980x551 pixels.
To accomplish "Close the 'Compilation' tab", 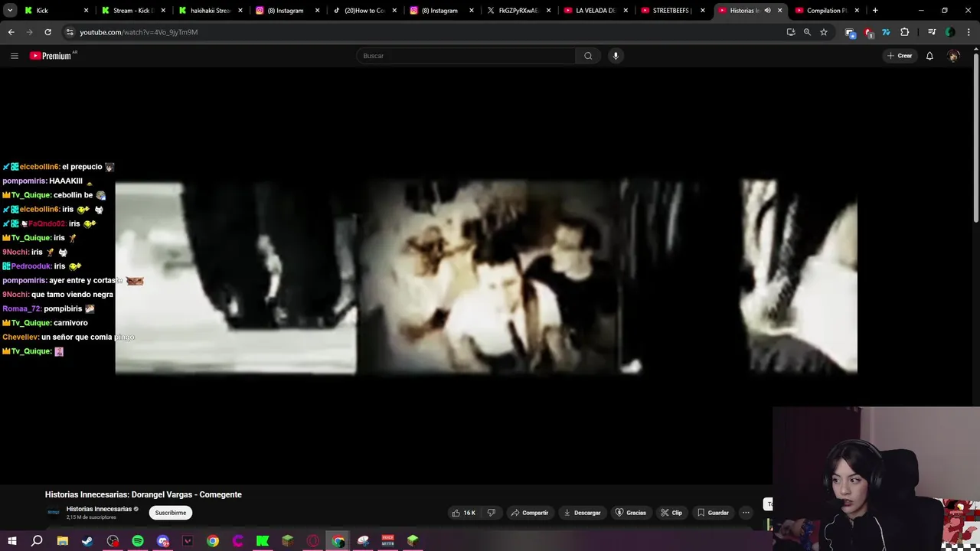I will tap(857, 11).
